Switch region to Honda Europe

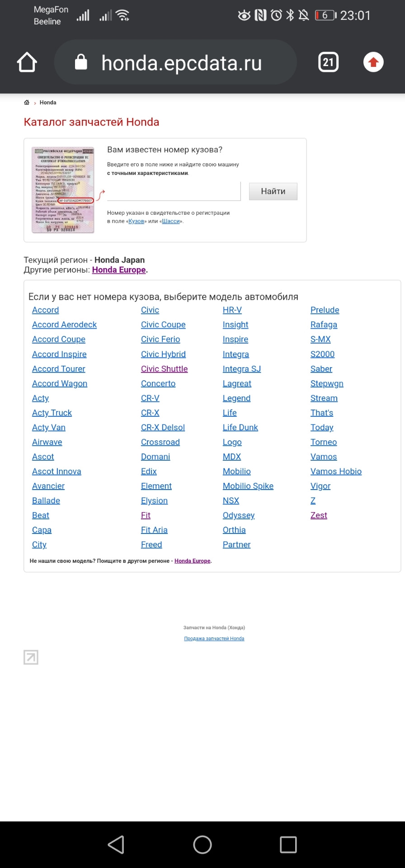pyautogui.click(x=119, y=270)
